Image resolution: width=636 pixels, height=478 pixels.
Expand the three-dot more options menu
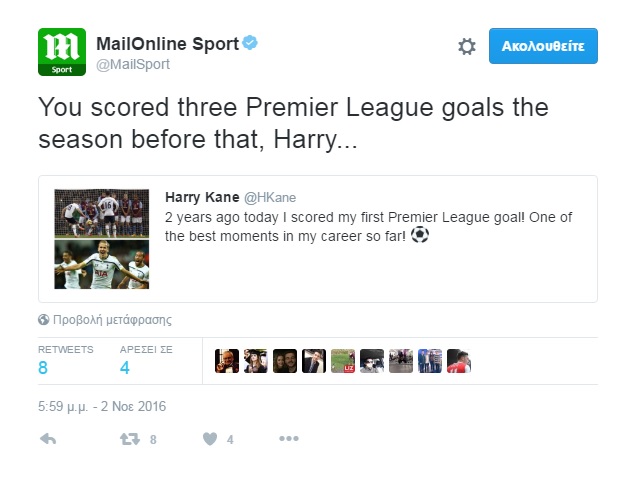tap(288, 439)
